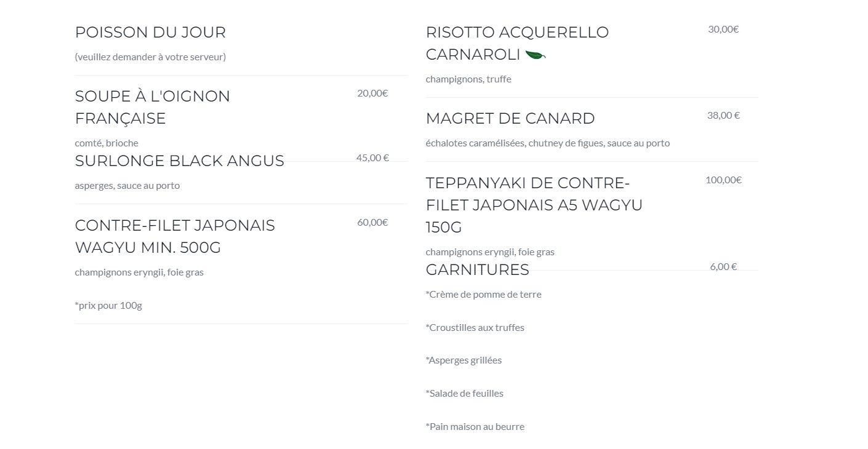Click the Risotto Acquerello Carnaroli heading

point(517,43)
